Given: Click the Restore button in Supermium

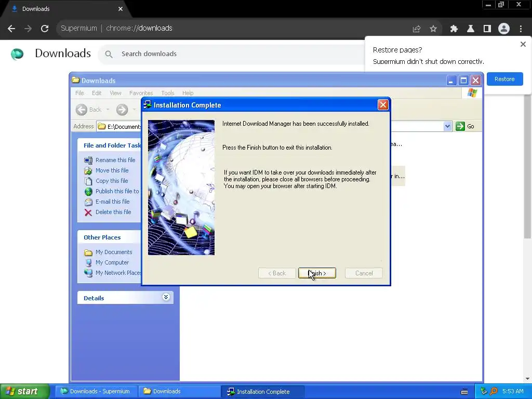Looking at the screenshot, I should [504, 79].
